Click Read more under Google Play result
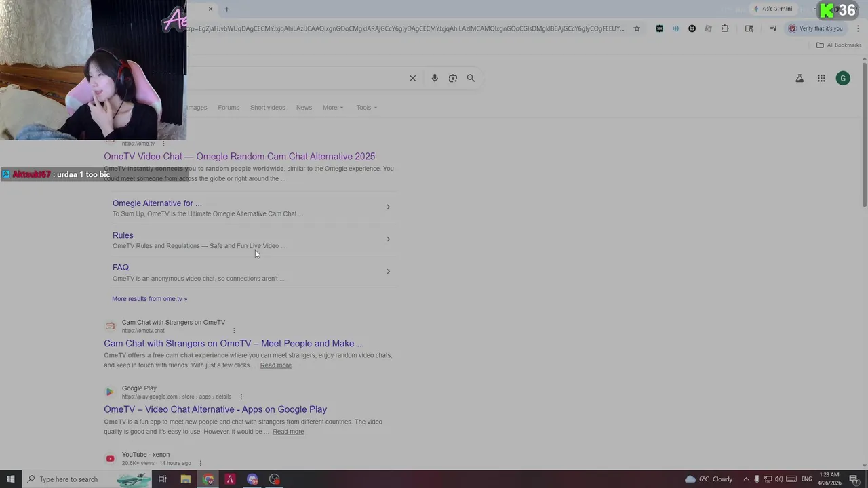This screenshot has width=868, height=488. pos(288,432)
